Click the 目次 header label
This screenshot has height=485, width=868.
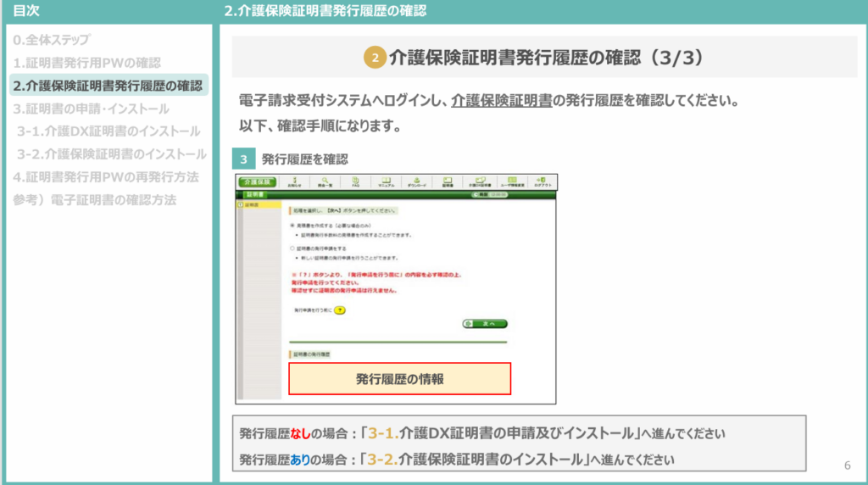click(26, 11)
